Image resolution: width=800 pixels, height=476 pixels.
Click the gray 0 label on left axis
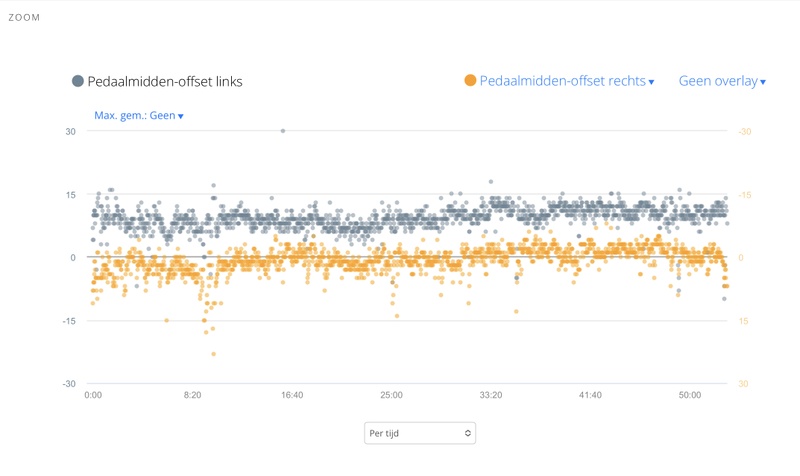[72, 258]
